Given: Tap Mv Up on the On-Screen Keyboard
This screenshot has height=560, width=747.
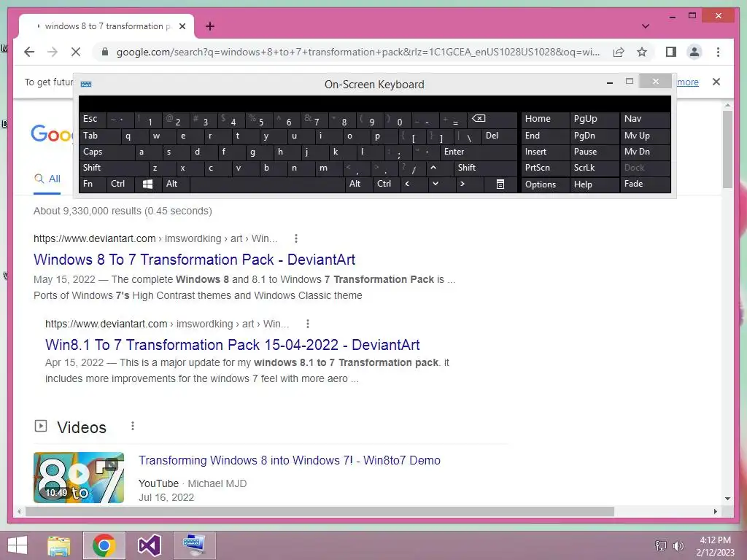Looking at the screenshot, I should [645, 136].
